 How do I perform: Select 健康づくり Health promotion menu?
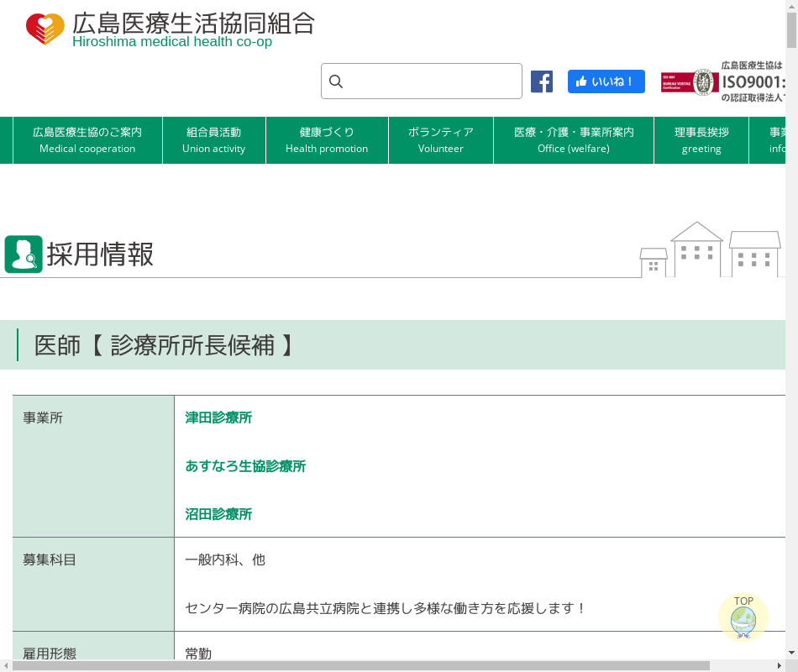(x=327, y=139)
